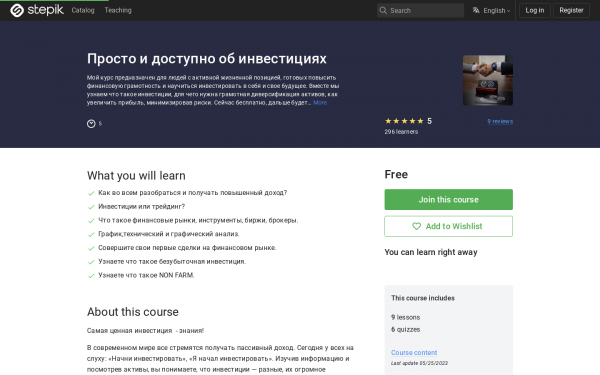Viewport: 600px width, 375px height.
Task: Open the Teaching menu
Action: pyautogui.click(x=118, y=10)
